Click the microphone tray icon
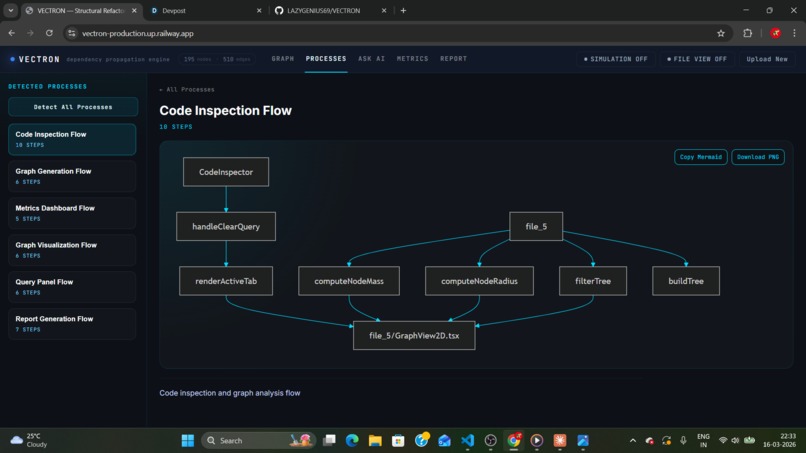Image resolution: width=806 pixels, height=453 pixels. coord(683,441)
